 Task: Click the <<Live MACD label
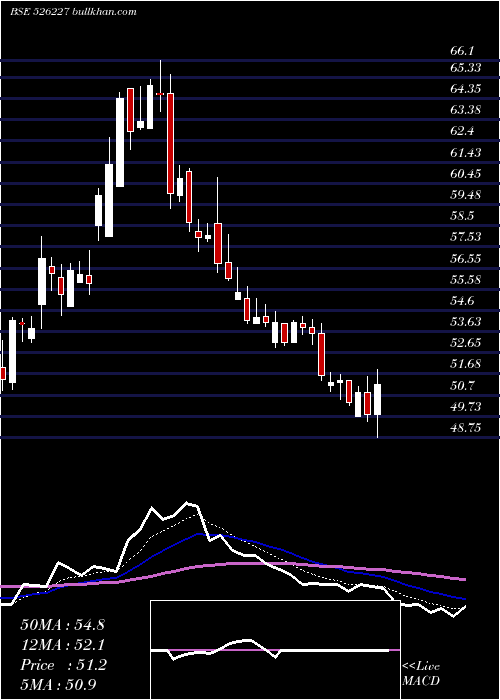(x=421, y=673)
